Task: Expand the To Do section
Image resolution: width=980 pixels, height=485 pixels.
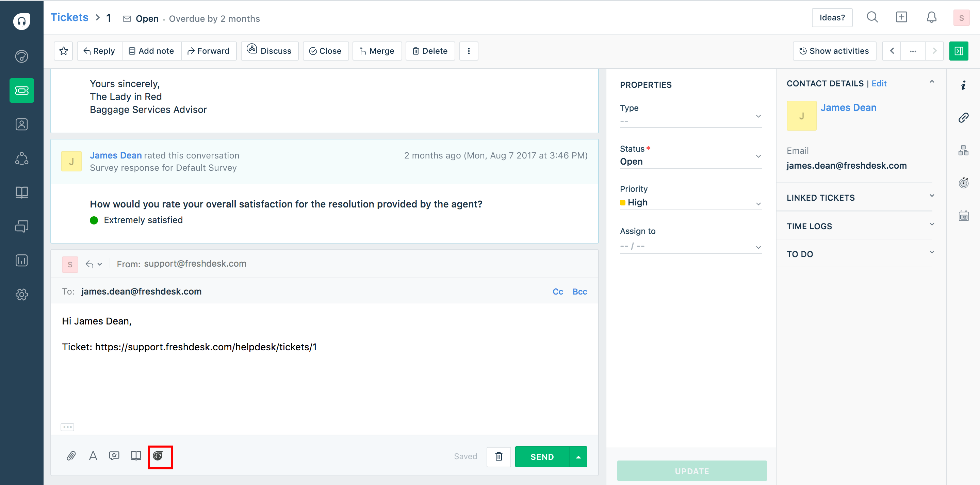Action: (x=932, y=253)
